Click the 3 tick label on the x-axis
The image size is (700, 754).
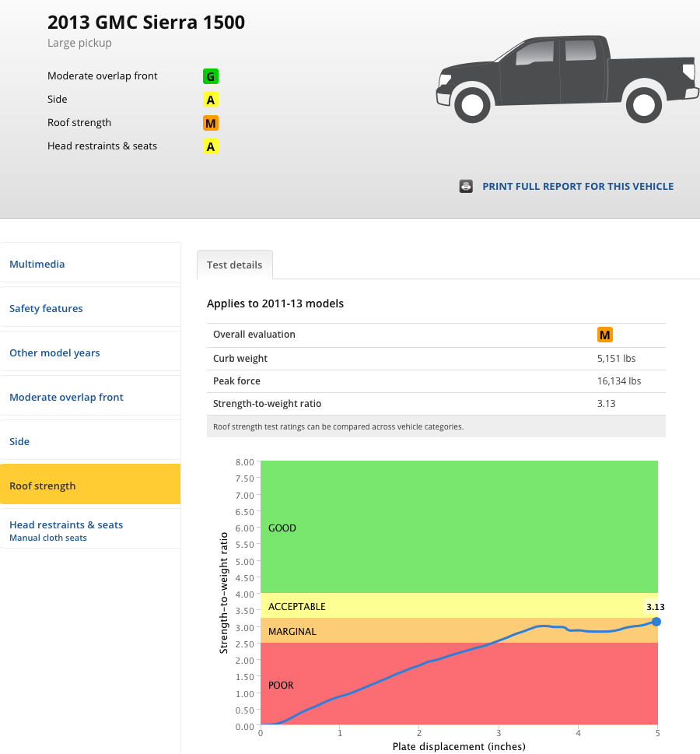499,733
